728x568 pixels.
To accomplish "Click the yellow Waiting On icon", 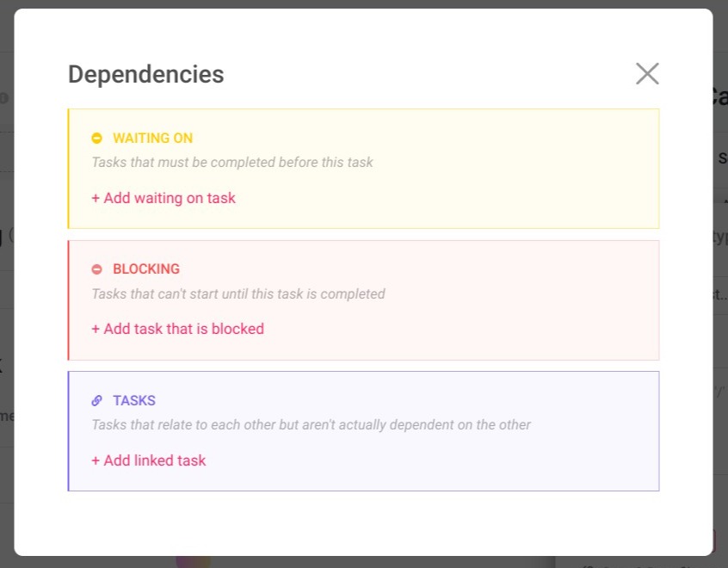I will [96, 138].
